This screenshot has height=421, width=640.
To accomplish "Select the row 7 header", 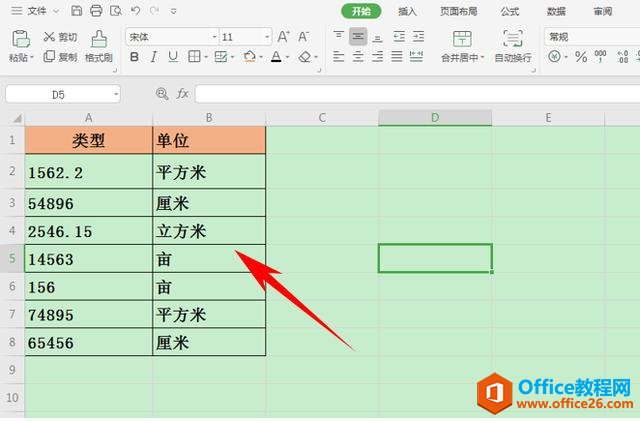I will tap(12, 314).
